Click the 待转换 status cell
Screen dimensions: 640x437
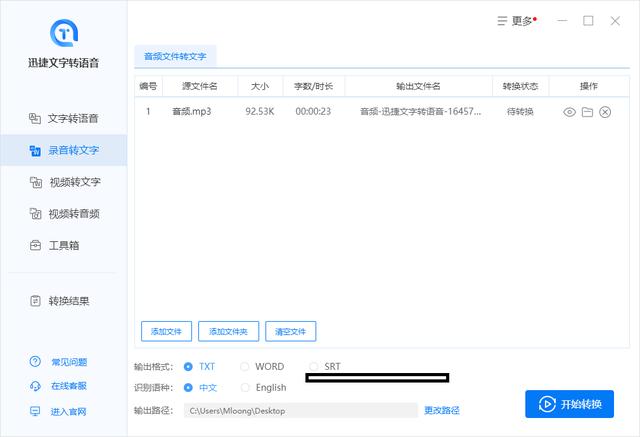(520, 111)
